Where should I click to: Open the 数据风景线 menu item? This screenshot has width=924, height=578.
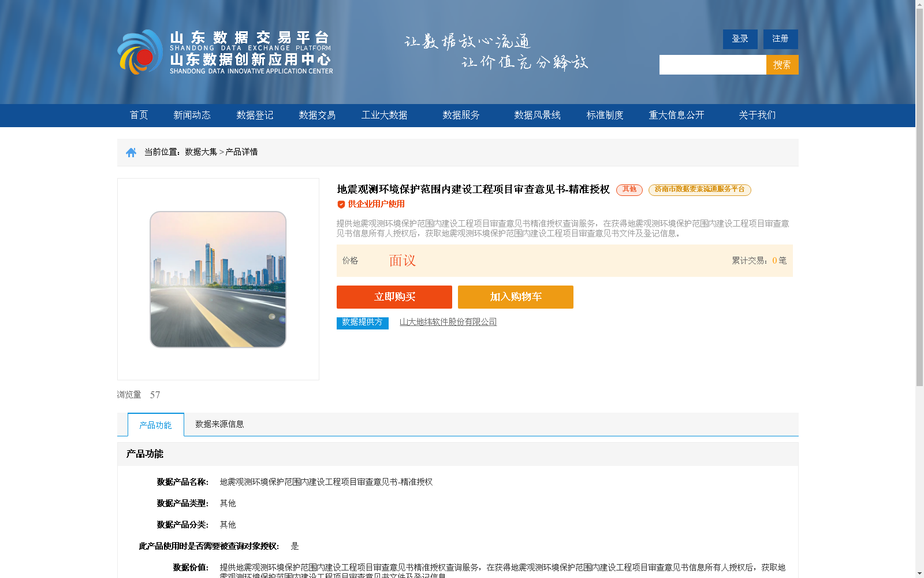(x=537, y=115)
